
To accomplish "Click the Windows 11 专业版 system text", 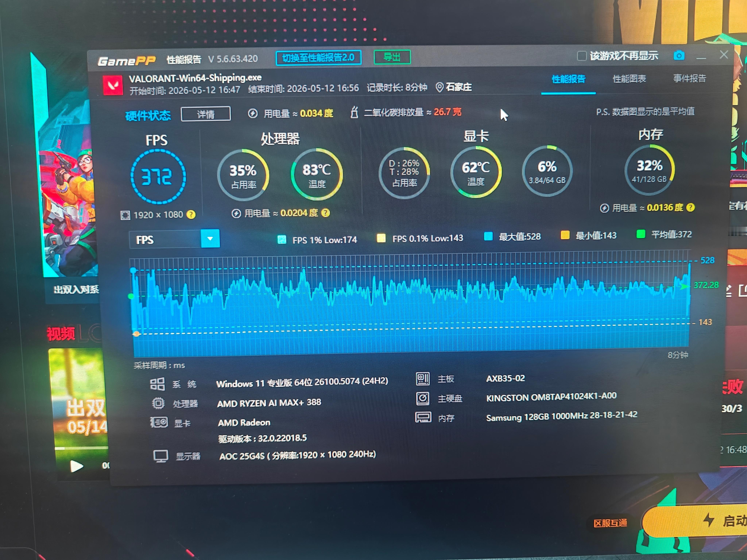I will [x=302, y=382].
